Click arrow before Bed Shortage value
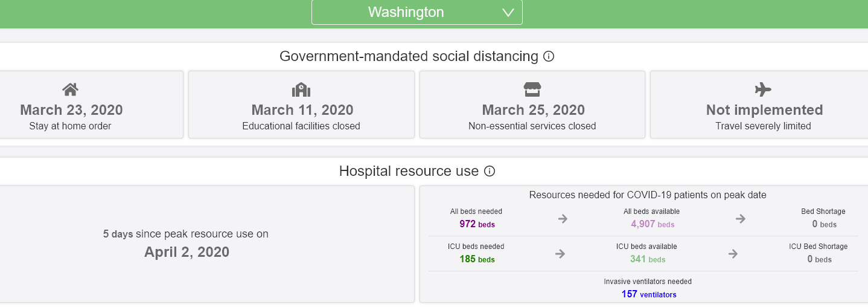 [740, 218]
